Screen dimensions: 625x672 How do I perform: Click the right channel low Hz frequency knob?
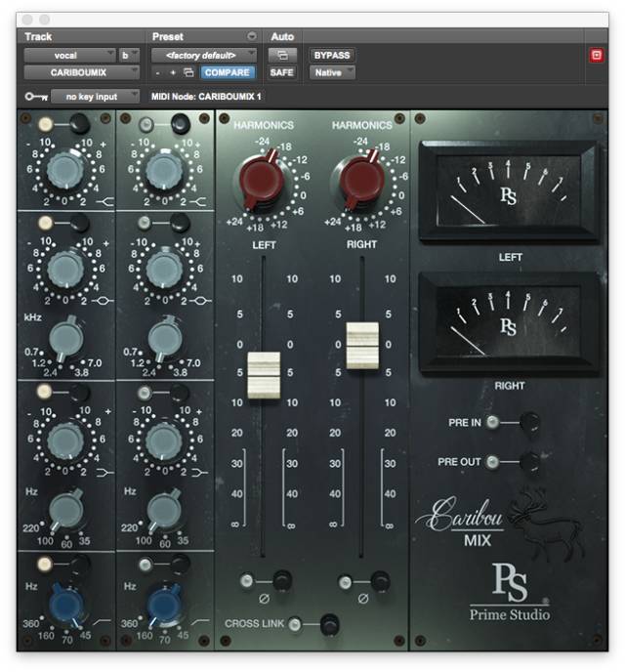coord(164,511)
